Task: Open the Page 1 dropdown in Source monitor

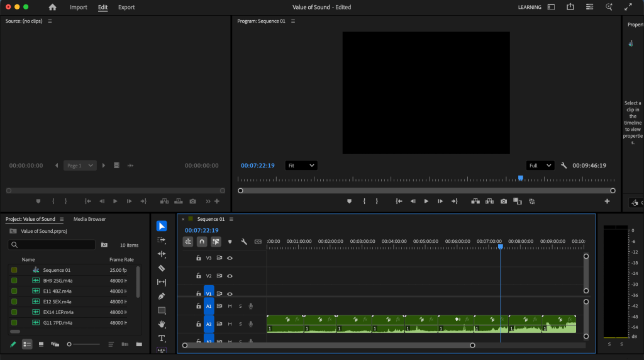Action: point(80,166)
